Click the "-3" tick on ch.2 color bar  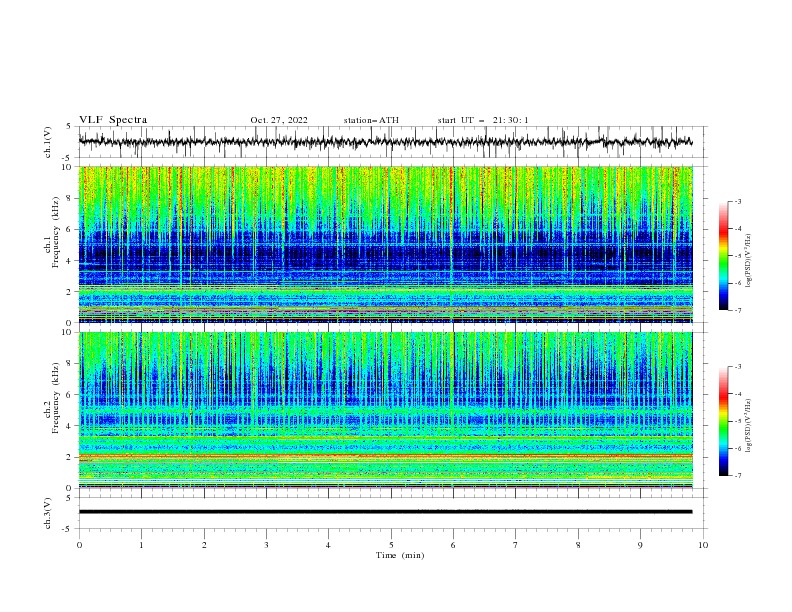tap(738, 367)
